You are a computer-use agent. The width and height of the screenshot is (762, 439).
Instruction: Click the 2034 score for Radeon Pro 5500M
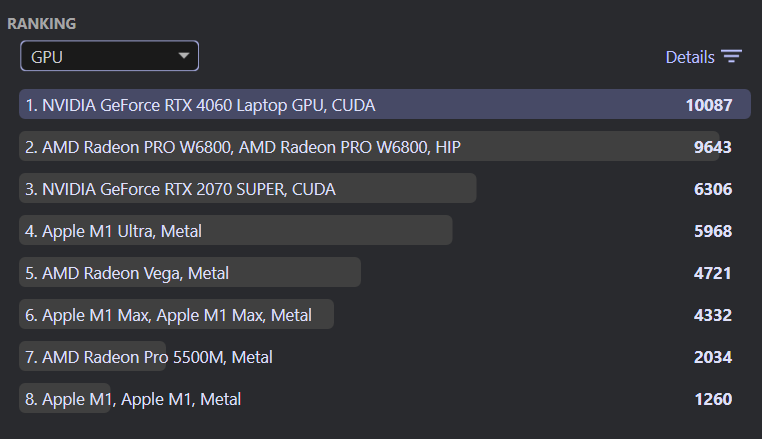[712, 357]
